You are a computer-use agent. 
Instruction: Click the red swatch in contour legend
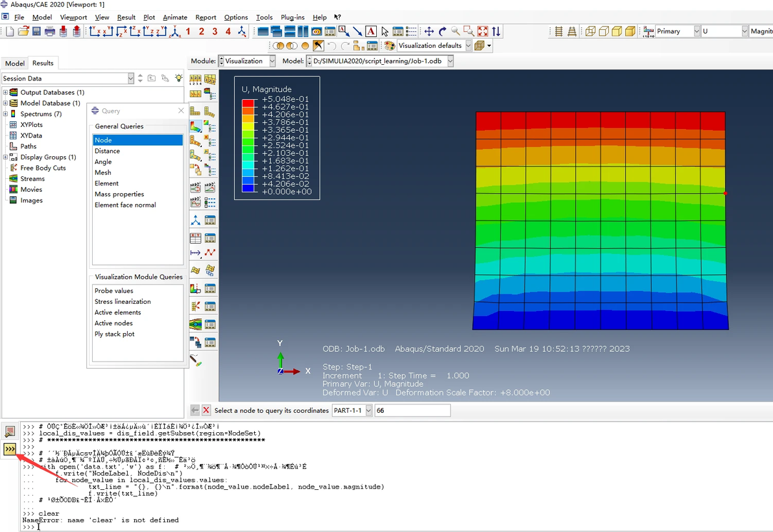click(x=248, y=103)
